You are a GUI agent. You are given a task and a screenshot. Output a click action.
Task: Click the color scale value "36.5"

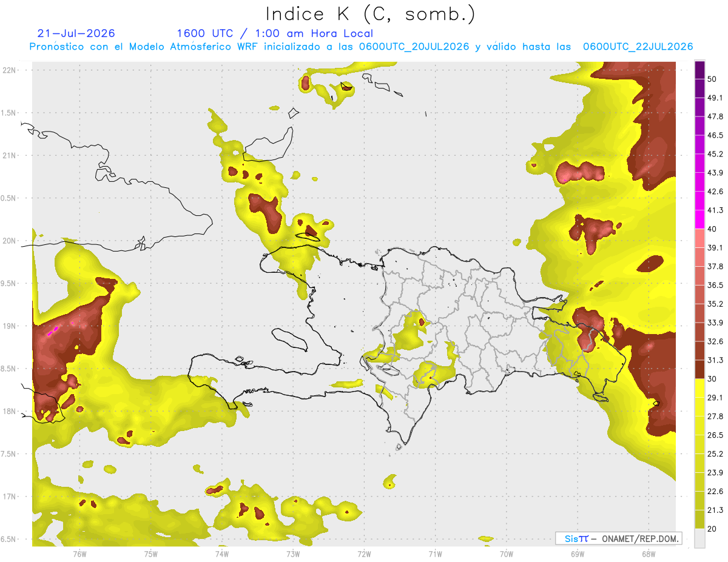tap(716, 285)
